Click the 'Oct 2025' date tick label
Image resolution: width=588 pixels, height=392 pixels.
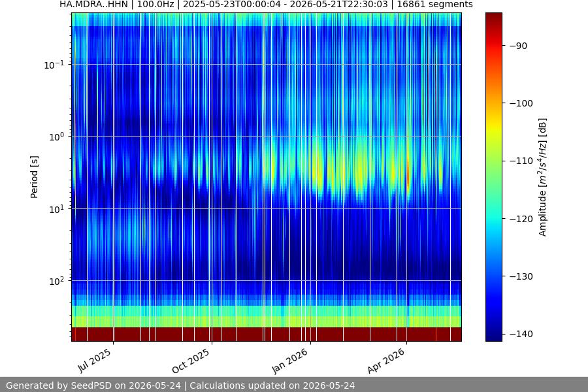click(191, 361)
